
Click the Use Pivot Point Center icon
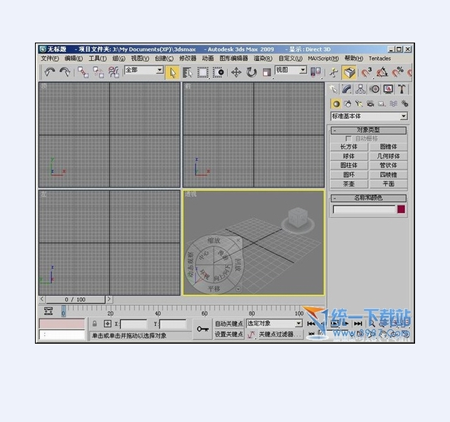pos(316,72)
